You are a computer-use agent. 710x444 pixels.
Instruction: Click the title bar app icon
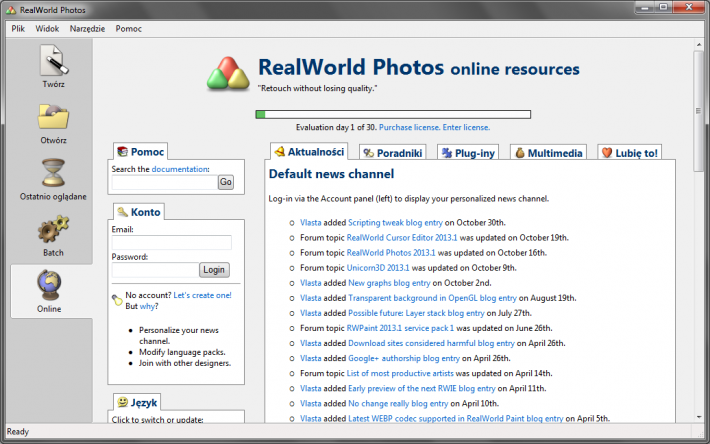click(x=10, y=10)
